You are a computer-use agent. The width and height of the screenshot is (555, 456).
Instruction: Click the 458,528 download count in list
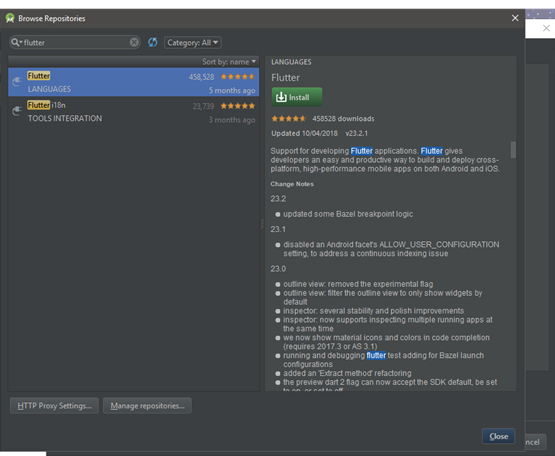[x=201, y=77]
